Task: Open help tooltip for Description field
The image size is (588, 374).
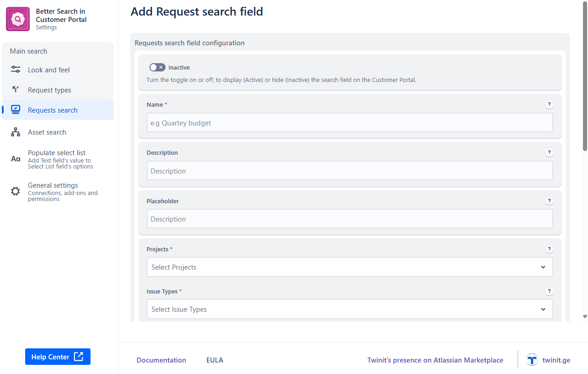Action: 549,152
